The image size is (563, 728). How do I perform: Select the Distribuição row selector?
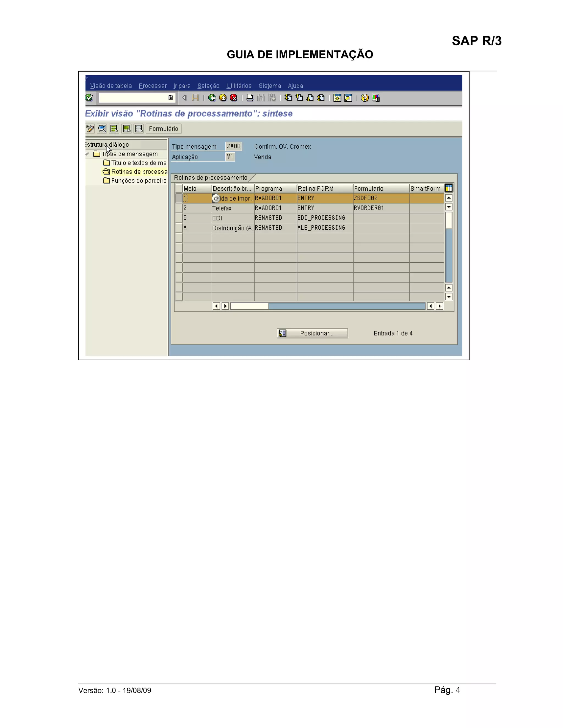click(179, 228)
